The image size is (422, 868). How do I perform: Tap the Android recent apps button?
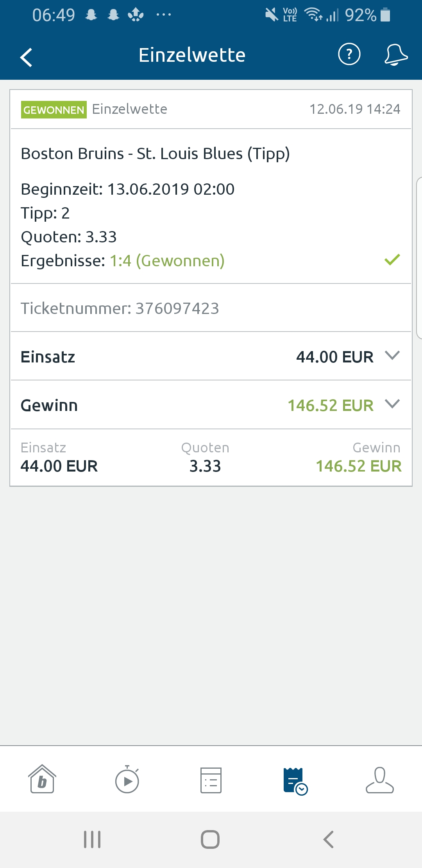[93, 839]
